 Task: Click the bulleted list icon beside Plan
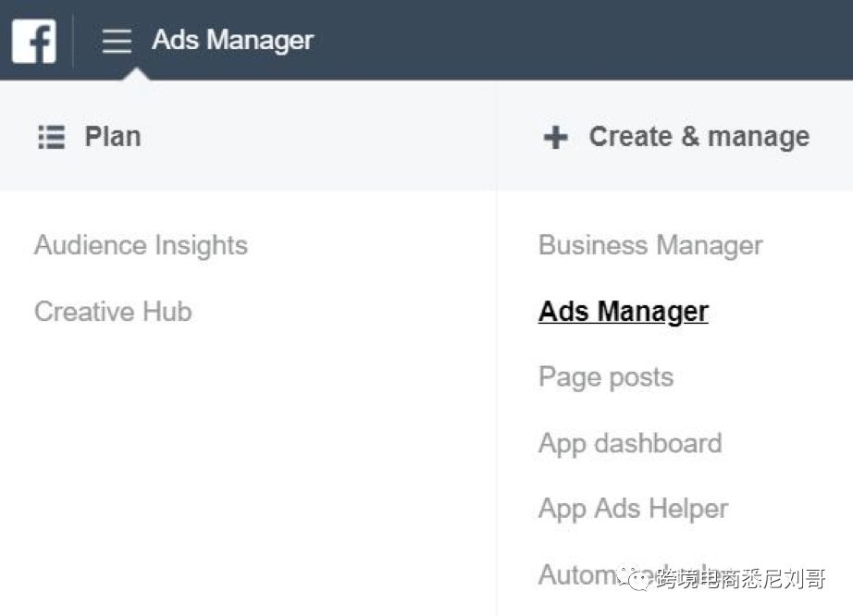51,138
